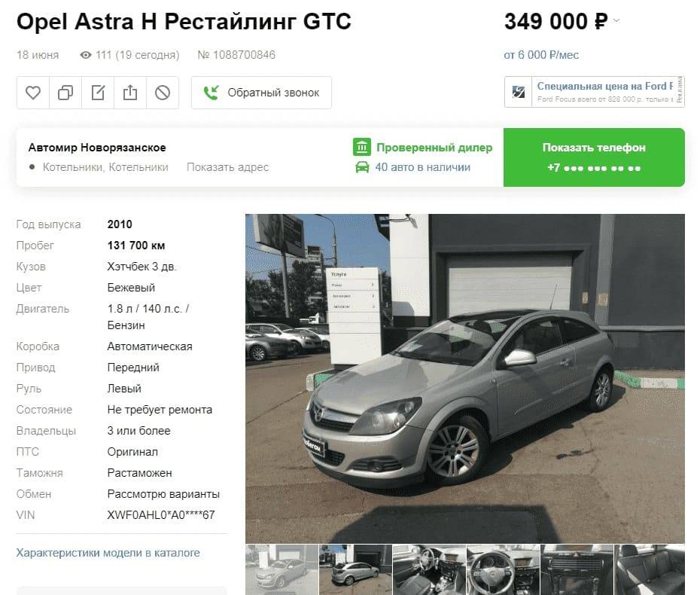The width and height of the screenshot is (700, 595).
Task: Open main Opel Astra photo
Action: coord(464,378)
